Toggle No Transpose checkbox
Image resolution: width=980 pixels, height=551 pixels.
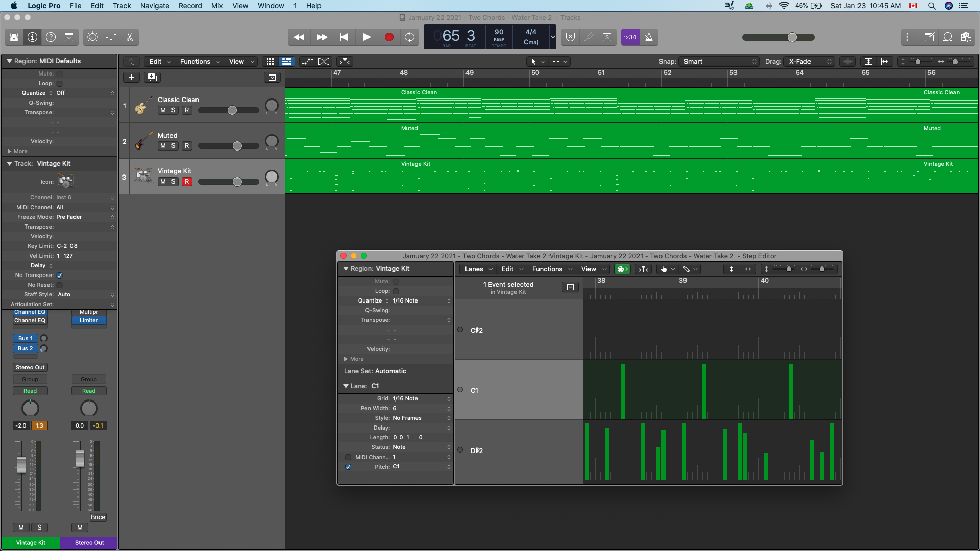pyautogui.click(x=59, y=275)
